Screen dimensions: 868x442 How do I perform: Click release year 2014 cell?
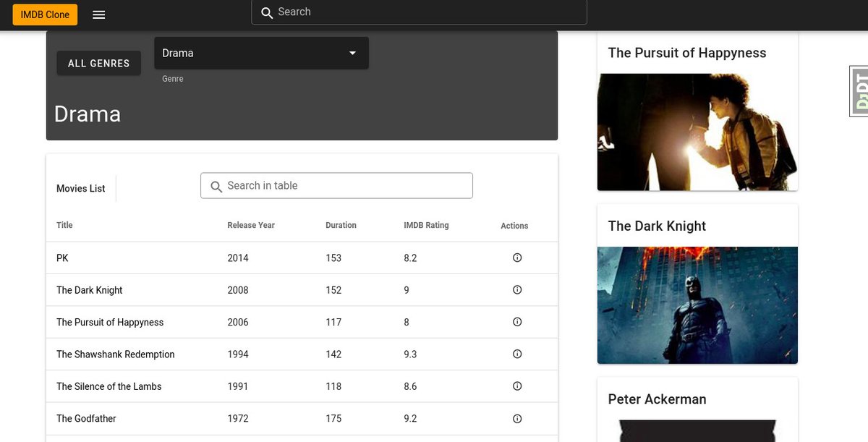pos(238,258)
